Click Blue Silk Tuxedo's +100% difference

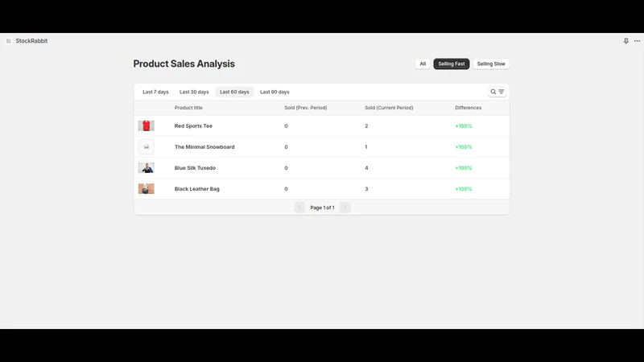[x=464, y=168]
